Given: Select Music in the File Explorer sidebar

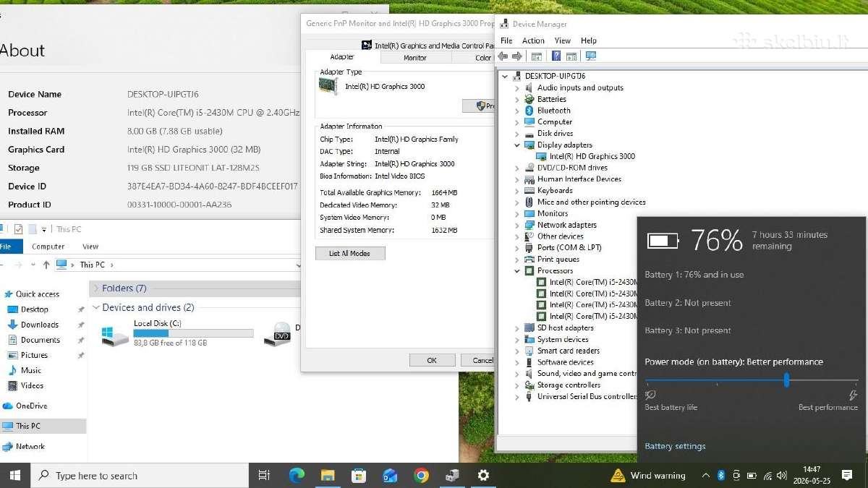Looking at the screenshot, I should point(31,370).
